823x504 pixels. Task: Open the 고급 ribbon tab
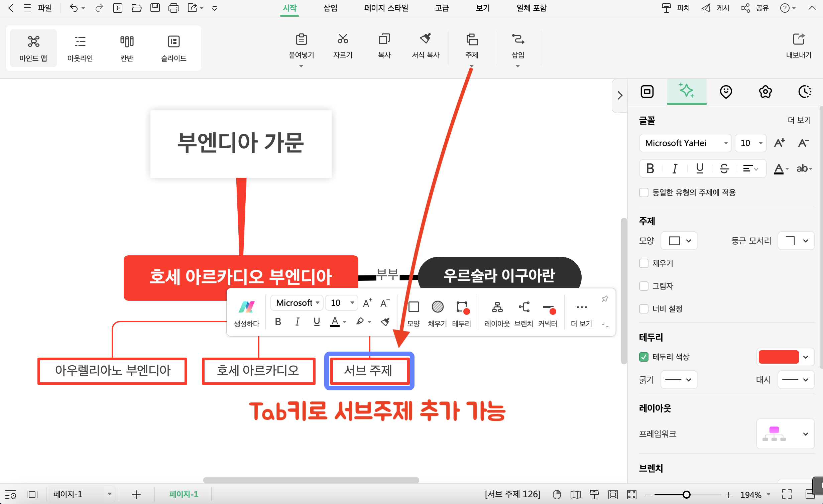pyautogui.click(x=442, y=8)
